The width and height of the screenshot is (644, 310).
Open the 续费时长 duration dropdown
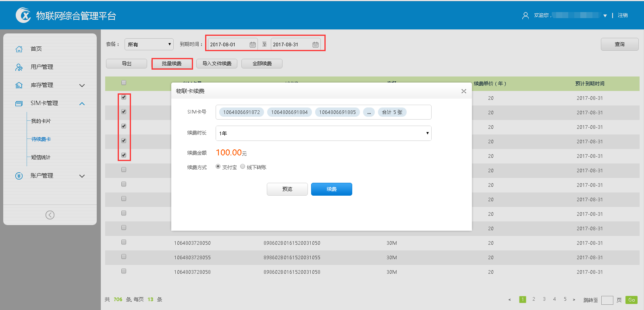pos(323,133)
